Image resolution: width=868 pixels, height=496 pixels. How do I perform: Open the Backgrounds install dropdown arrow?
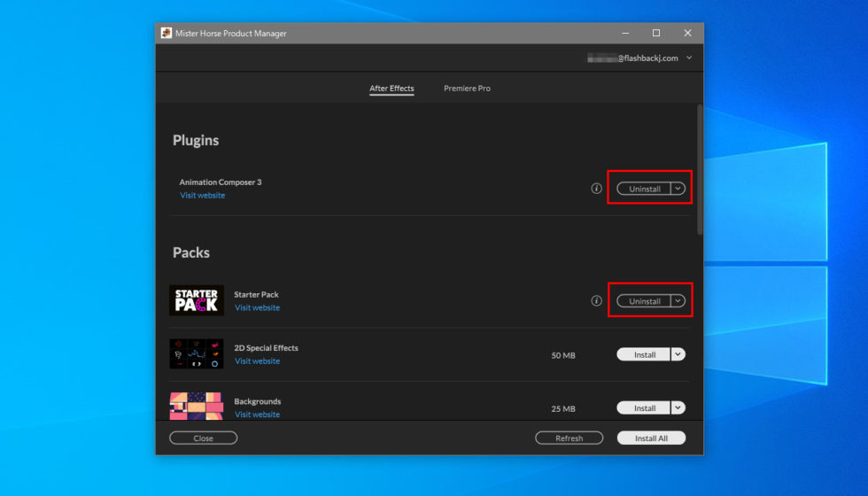click(678, 408)
